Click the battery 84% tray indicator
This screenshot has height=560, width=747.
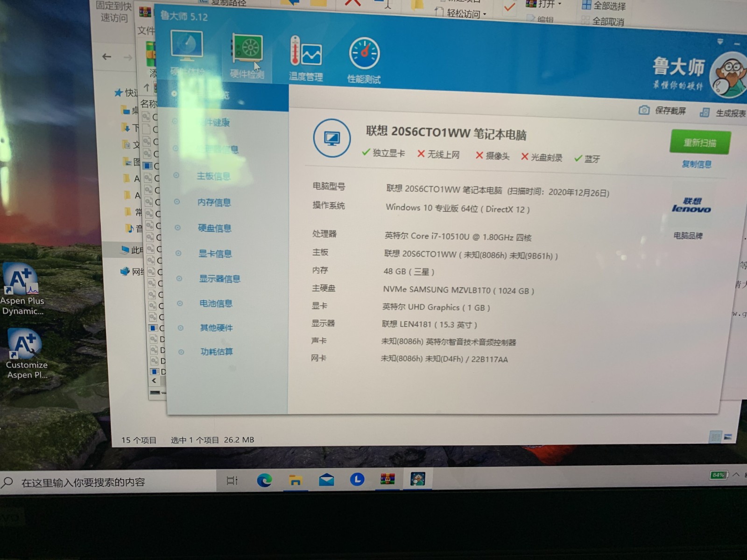[719, 475]
